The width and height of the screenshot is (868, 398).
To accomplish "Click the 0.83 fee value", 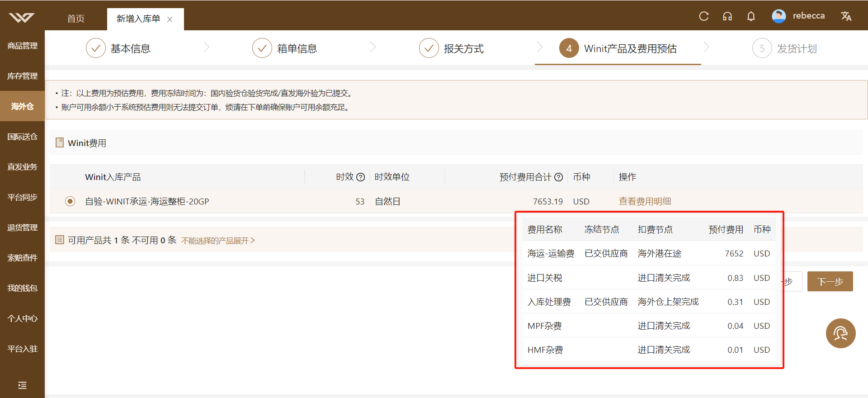I will pyautogui.click(x=735, y=278).
